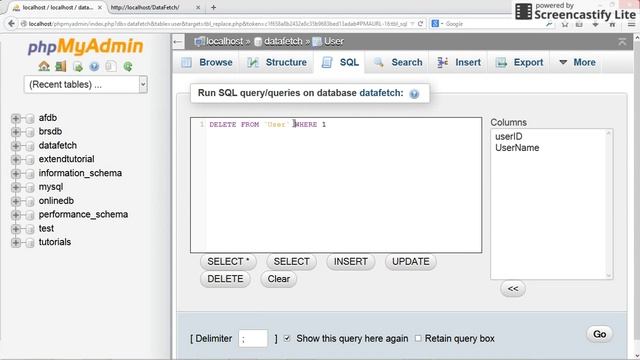
Task: Open the mysql database icon
Action: pos(30,187)
